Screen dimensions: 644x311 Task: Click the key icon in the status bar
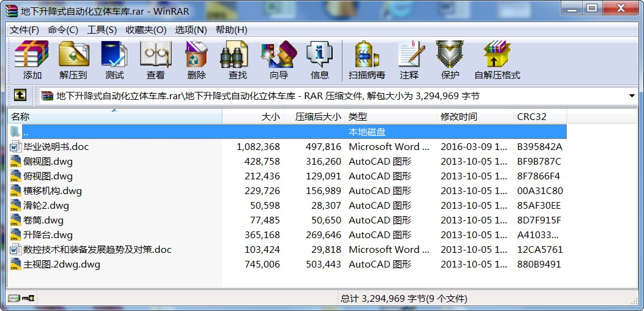point(28,298)
